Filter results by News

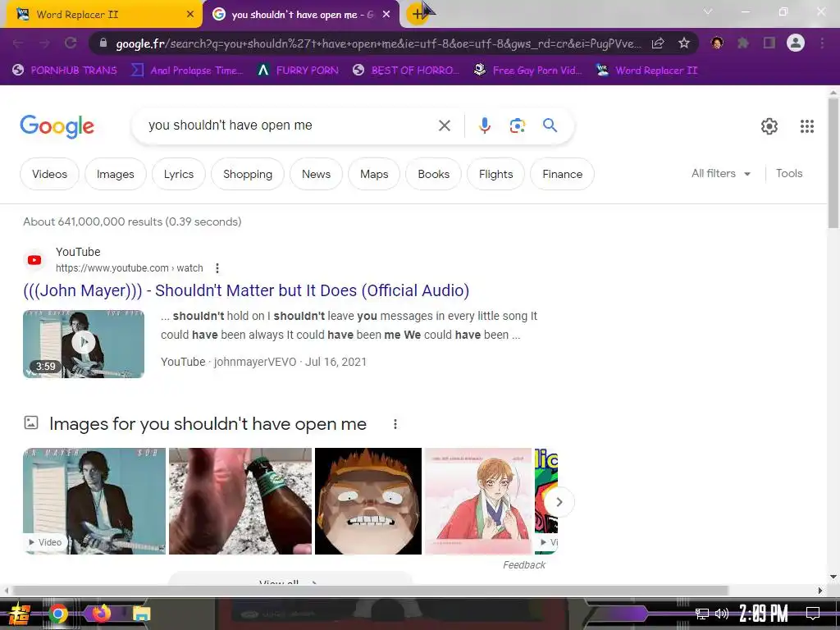pos(316,174)
